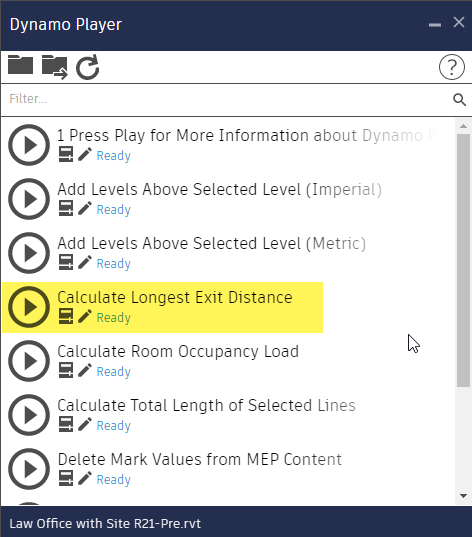
Task: Click Ready status of Calculate Room Occupancy Load
Action: [114, 372]
